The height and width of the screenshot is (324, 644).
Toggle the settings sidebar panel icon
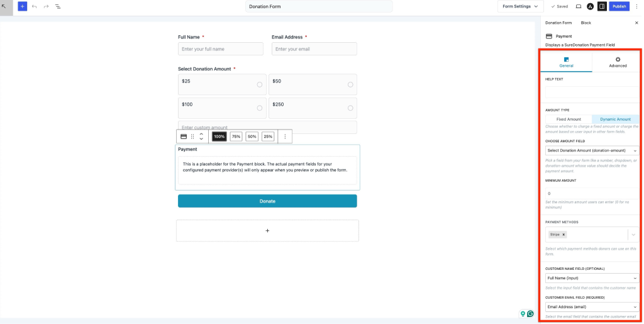(602, 6)
